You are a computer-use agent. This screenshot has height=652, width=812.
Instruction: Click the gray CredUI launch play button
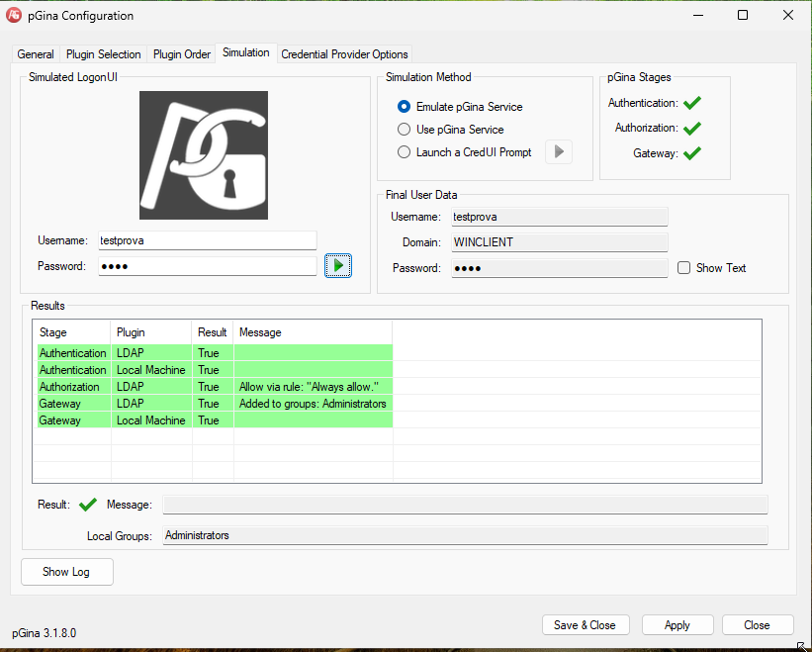pos(558,151)
